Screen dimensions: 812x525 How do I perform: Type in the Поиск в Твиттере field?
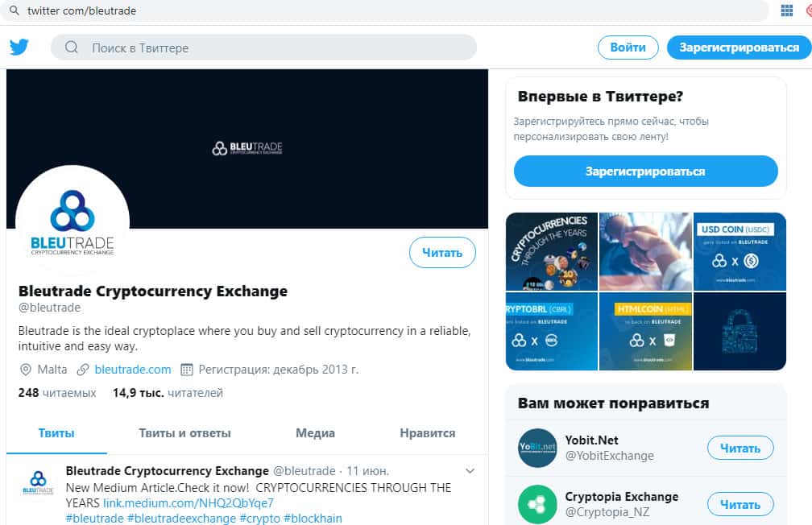pos(274,48)
